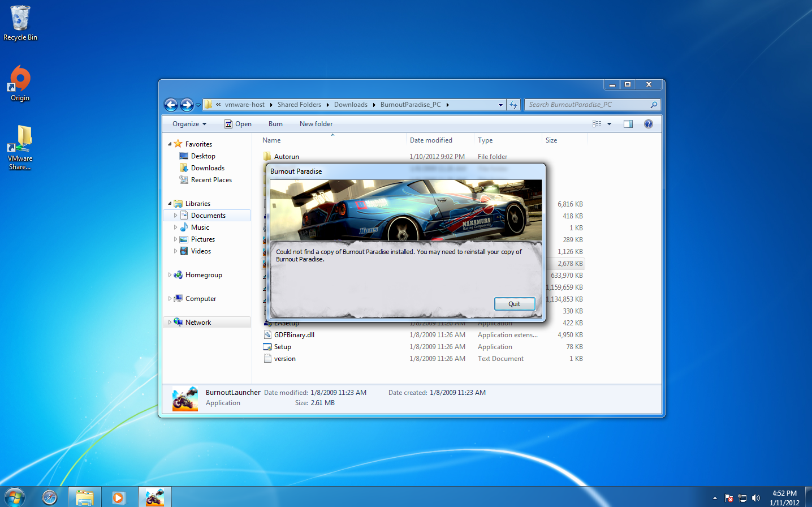
Task: Open the volume speaker tray icon
Action: click(x=756, y=498)
